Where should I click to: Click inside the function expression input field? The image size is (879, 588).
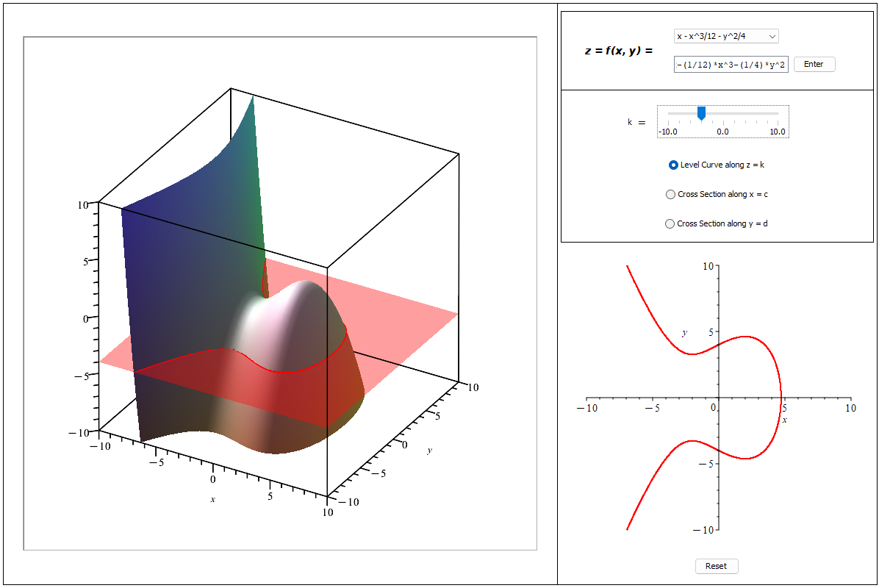click(x=731, y=64)
